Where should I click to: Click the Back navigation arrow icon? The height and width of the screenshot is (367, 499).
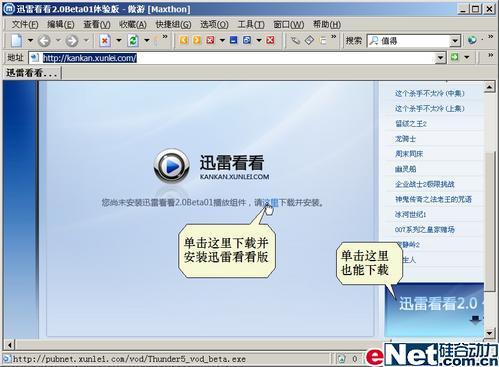[44, 41]
